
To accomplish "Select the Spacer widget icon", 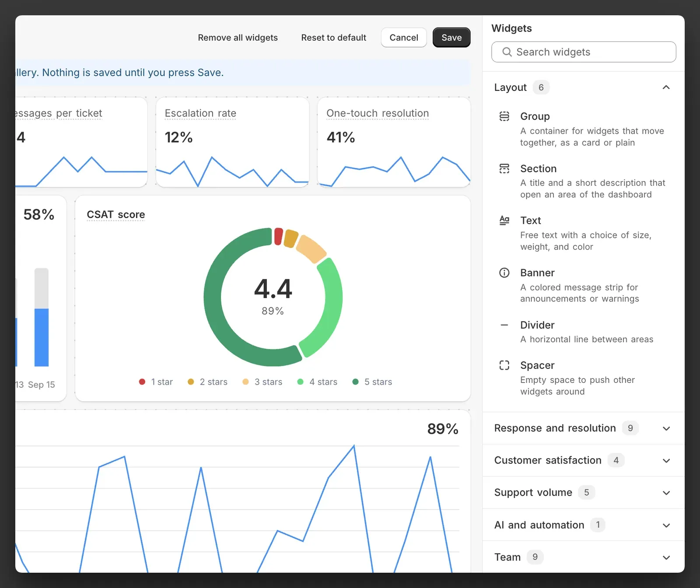I will coord(504,365).
